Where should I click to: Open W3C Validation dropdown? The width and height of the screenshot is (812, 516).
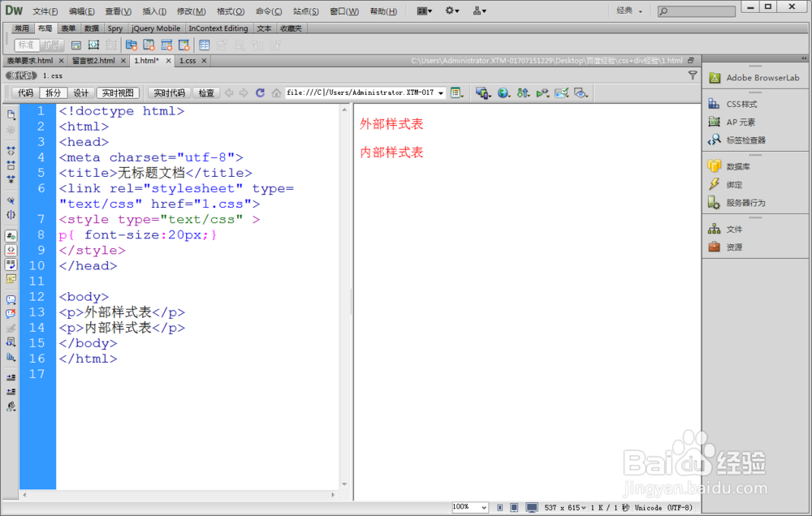[542, 92]
